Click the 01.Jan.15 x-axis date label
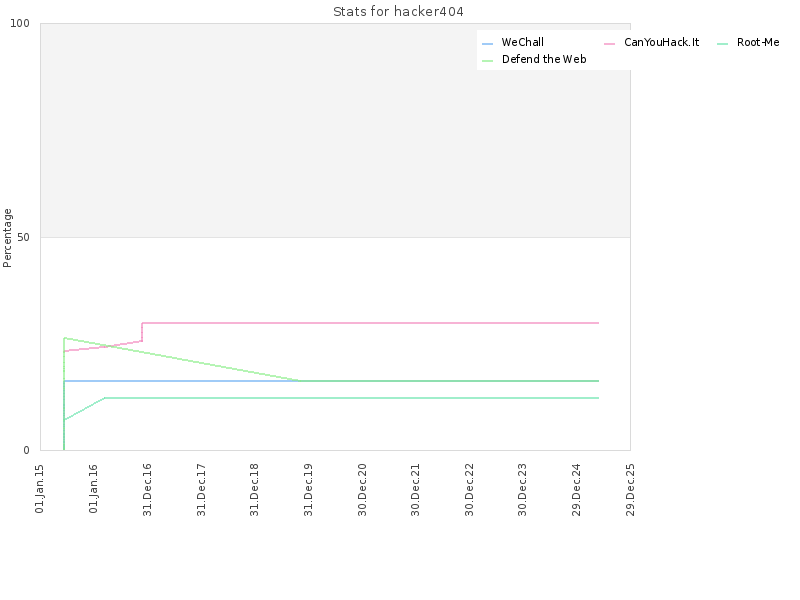800x600 pixels. click(40, 488)
